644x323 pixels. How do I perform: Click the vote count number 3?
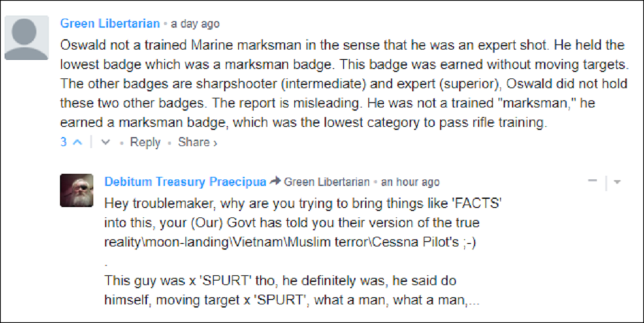pyautogui.click(x=64, y=143)
